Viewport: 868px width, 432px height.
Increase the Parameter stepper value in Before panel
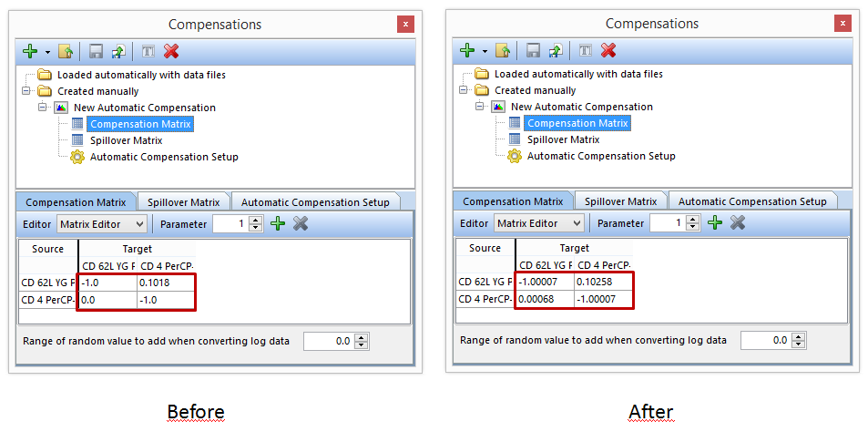pyautogui.click(x=256, y=220)
